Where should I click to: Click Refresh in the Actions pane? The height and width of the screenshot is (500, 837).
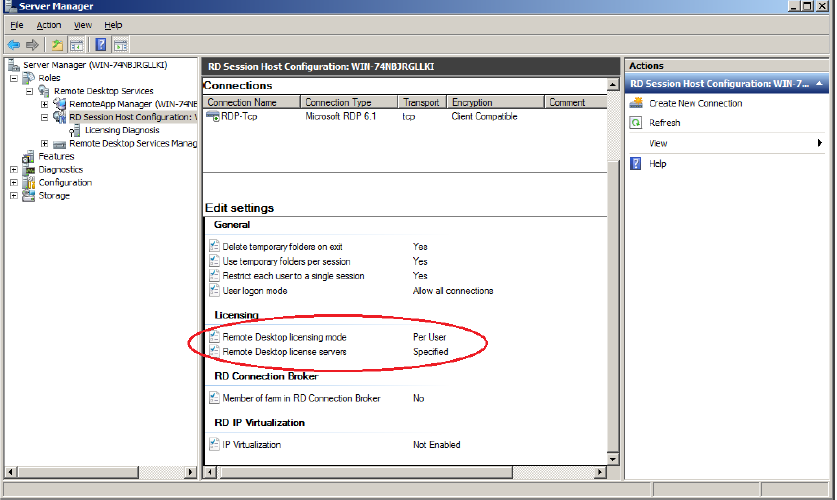click(x=665, y=123)
